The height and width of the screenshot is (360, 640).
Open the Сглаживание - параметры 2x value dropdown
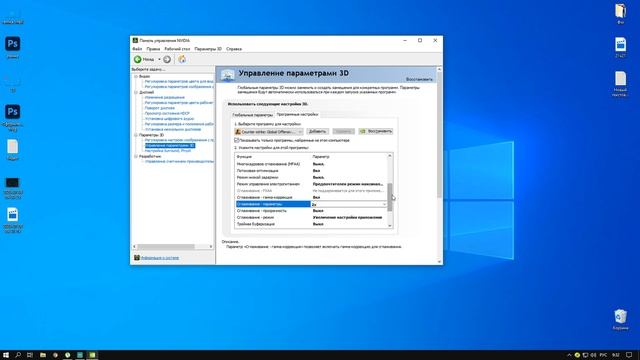[x=349, y=204]
